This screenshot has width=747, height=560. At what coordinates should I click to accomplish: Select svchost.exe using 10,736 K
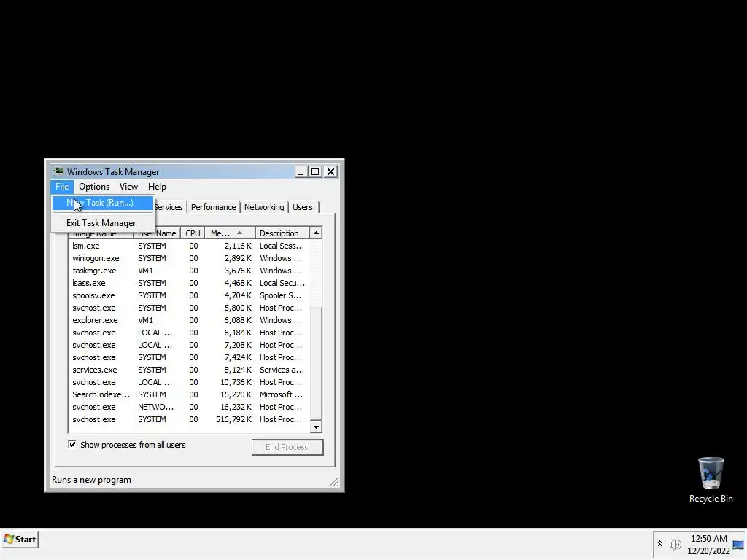pyautogui.click(x=189, y=382)
